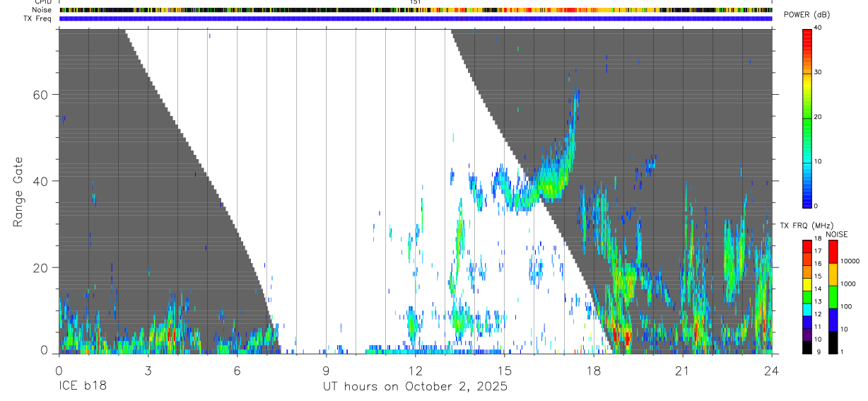This screenshot has width=868, height=401.
Task: Click the blue TX Freq strip
Action: tap(416, 18)
